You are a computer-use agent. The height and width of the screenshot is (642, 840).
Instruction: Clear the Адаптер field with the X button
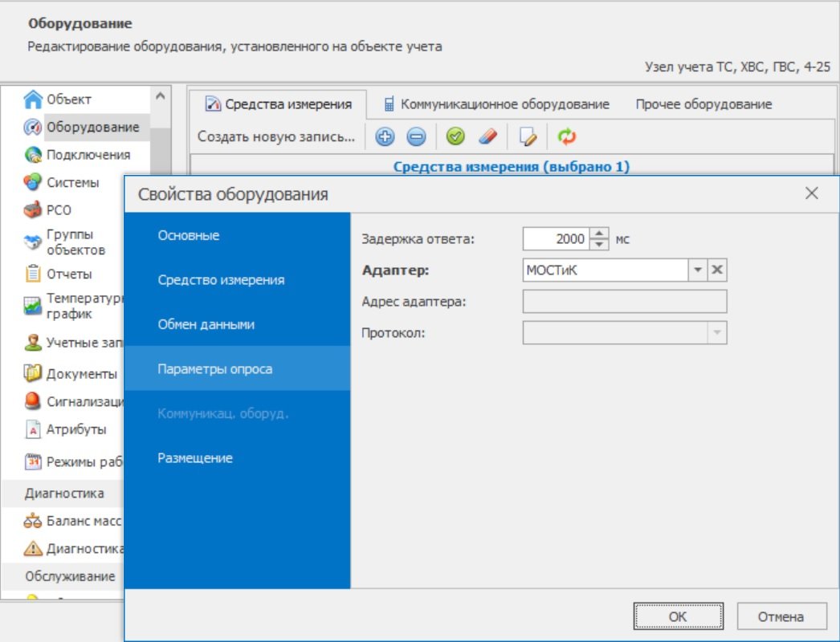[x=717, y=270]
